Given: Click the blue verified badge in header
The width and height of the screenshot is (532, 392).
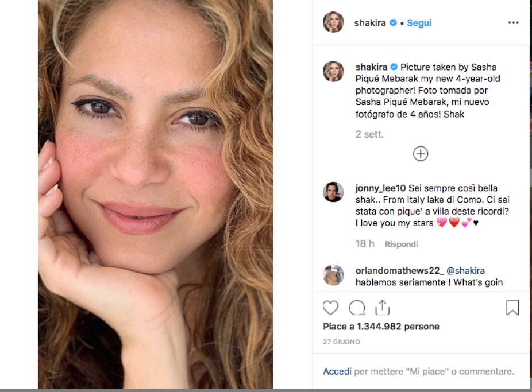Looking at the screenshot, I should coord(394,23).
